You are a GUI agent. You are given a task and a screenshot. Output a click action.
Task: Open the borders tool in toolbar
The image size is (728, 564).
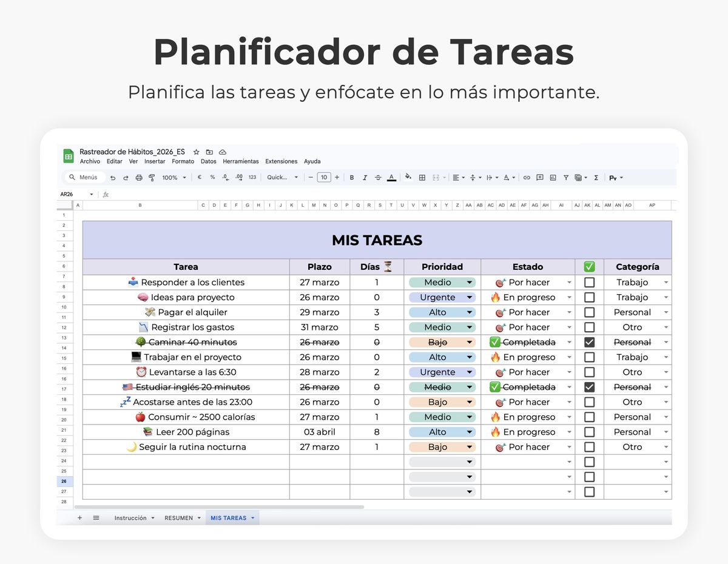(422, 178)
